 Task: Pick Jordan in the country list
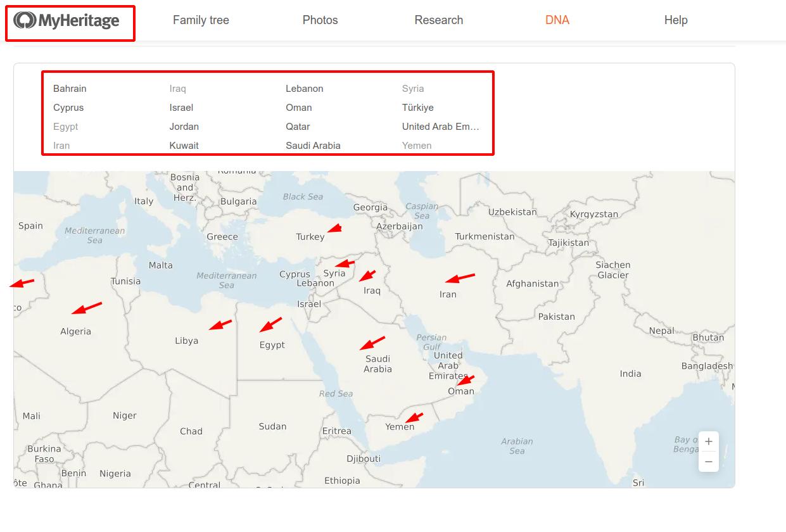pos(184,127)
